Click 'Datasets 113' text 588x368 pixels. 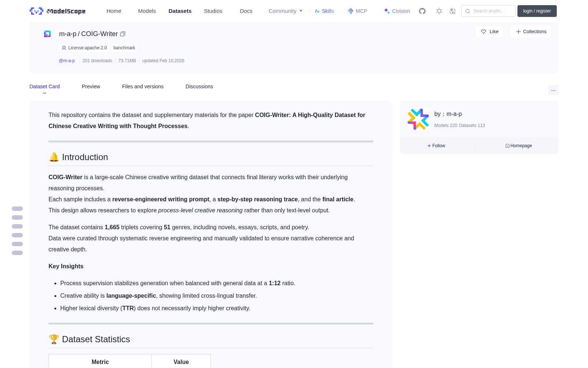(x=472, y=125)
